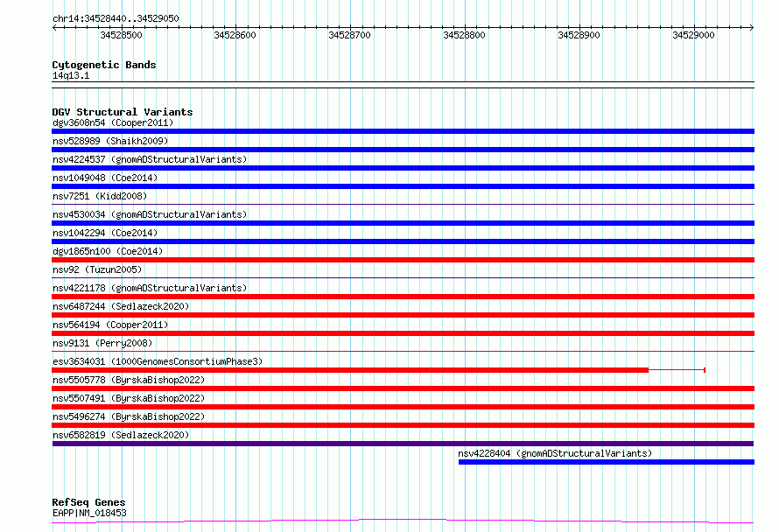Click the red bar under nsv5507491
This screenshot has width=779, height=532.
pyautogui.click(x=403, y=407)
